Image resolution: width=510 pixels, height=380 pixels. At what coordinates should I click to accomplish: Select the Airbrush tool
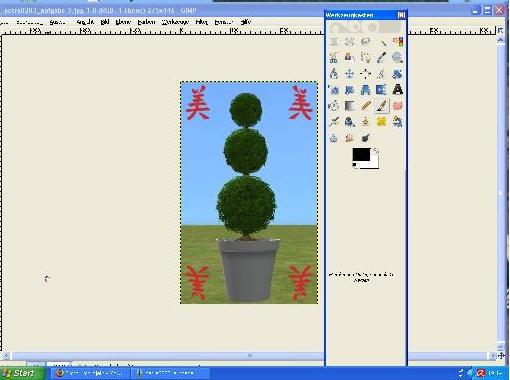click(334, 122)
